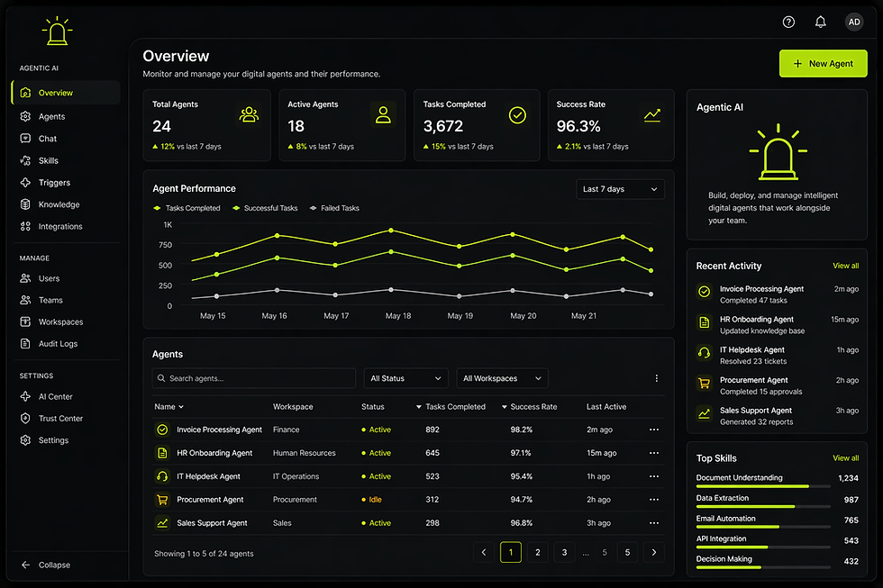This screenshot has width=883, height=588.
Task: Select current page 1 in pagination
Action: tap(511, 553)
